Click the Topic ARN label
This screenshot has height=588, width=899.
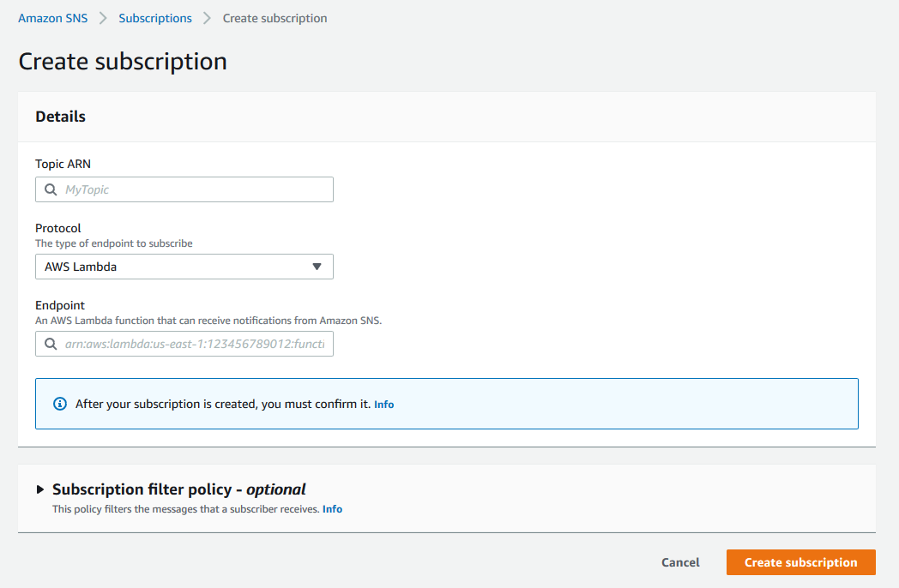click(x=63, y=164)
